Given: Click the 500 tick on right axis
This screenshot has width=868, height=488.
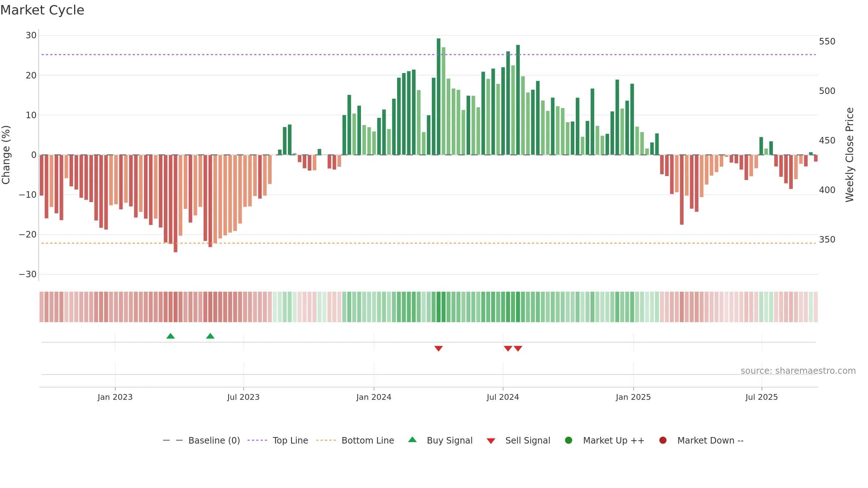Looking at the screenshot, I should click(x=827, y=91).
